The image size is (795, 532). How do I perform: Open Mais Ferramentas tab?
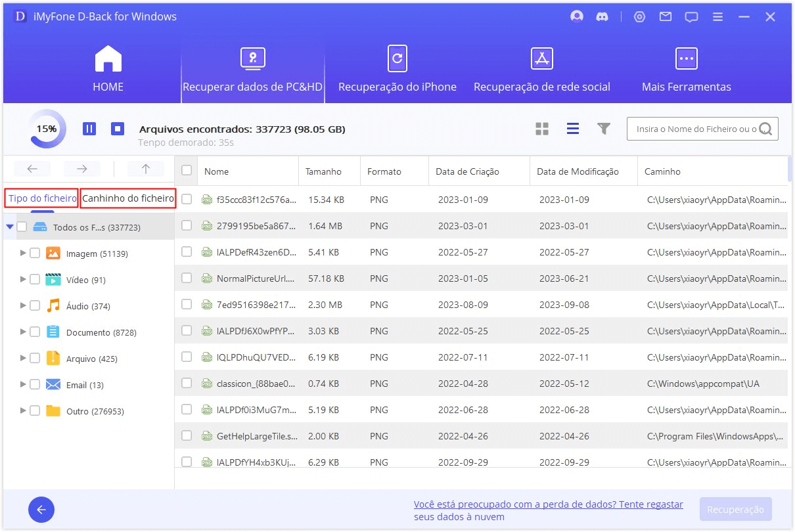687,68
